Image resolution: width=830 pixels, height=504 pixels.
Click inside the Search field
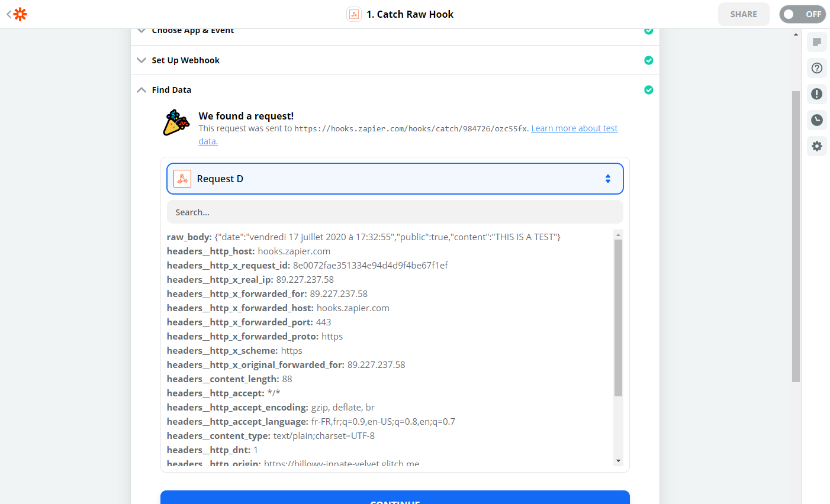[x=395, y=211]
